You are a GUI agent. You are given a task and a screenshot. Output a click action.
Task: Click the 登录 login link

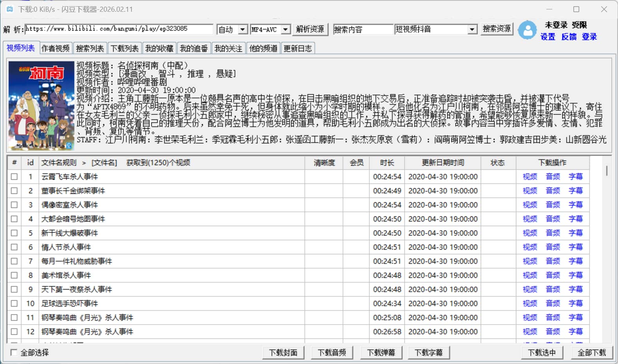pyautogui.click(x=589, y=37)
